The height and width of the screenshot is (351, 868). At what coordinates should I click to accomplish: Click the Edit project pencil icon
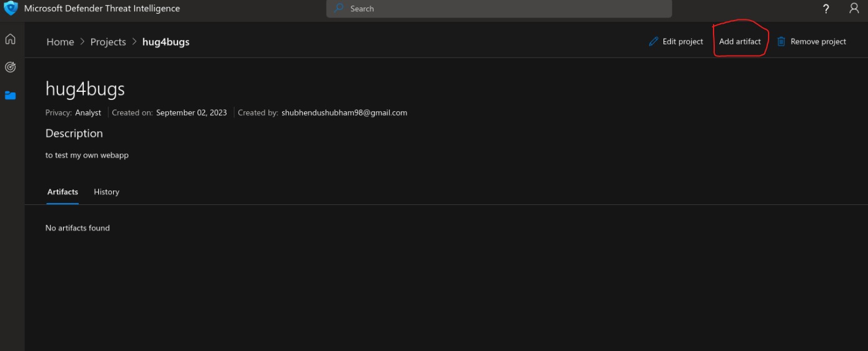coord(654,42)
